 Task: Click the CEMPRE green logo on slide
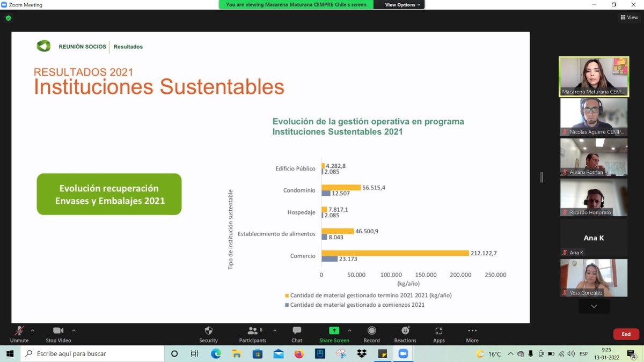43,46
